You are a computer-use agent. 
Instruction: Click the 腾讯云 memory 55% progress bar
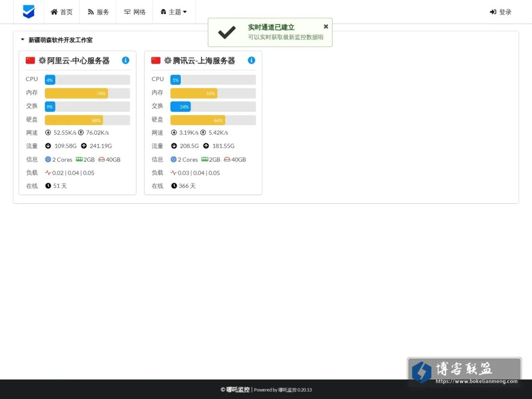pos(213,93)
